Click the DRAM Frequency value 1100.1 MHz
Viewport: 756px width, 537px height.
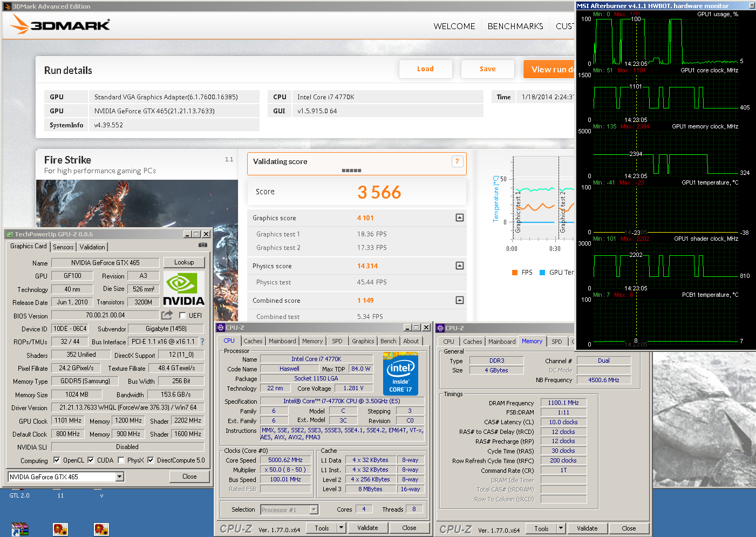point(563,403)
